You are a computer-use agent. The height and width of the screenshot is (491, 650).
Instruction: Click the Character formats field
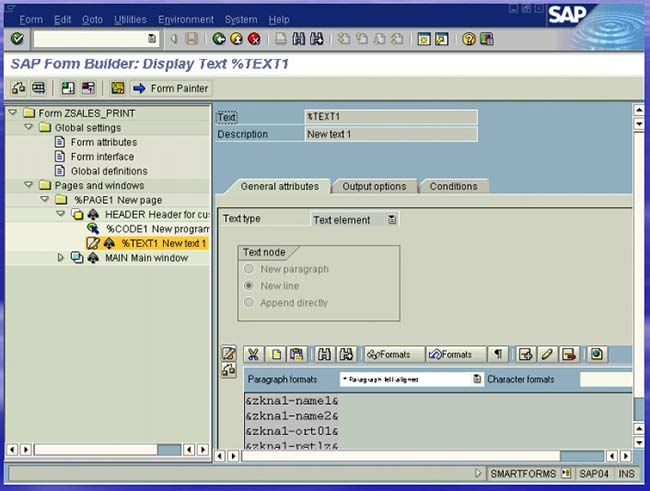(606, 379)
